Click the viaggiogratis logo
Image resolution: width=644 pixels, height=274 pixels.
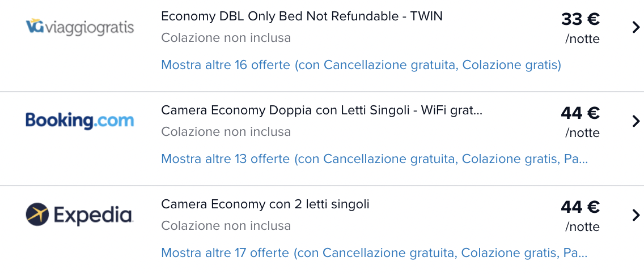coord(80,27)
